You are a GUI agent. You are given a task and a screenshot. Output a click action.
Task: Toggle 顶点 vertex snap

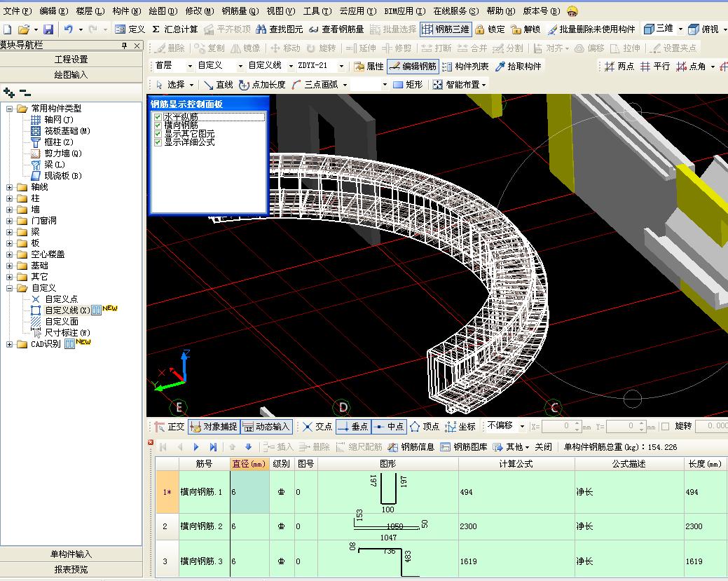click(425, 426)
